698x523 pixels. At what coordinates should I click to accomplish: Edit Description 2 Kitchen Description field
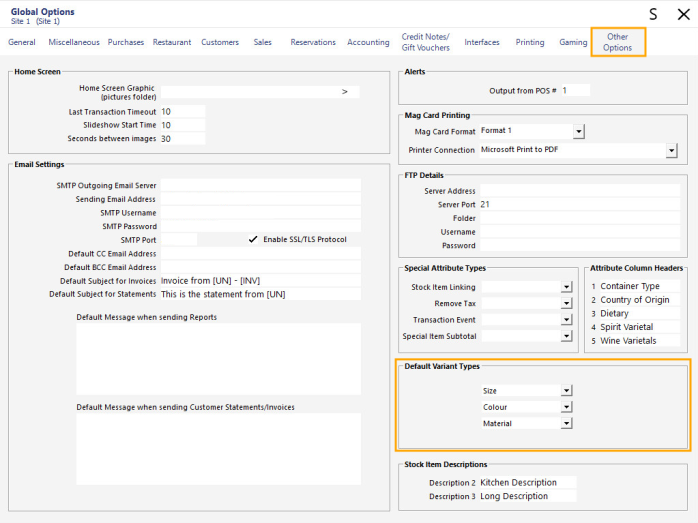point(528,482)
